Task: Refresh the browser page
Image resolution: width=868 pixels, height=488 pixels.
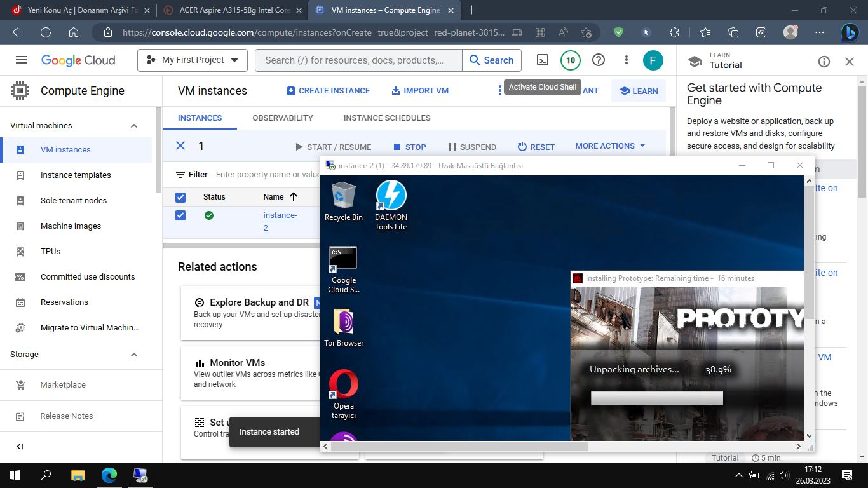Action: (x=46, y=32)
